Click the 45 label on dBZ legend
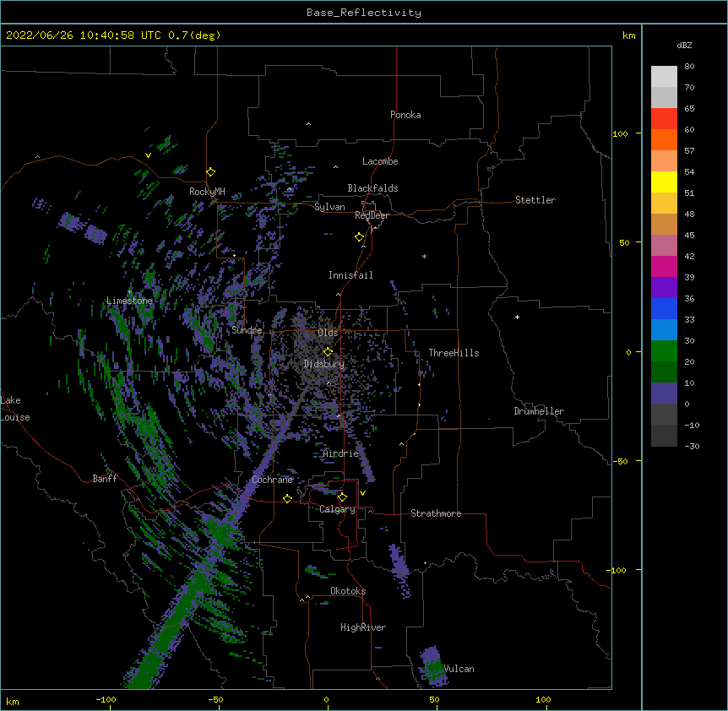Screen dimensions: 728x711 [689, 236]
